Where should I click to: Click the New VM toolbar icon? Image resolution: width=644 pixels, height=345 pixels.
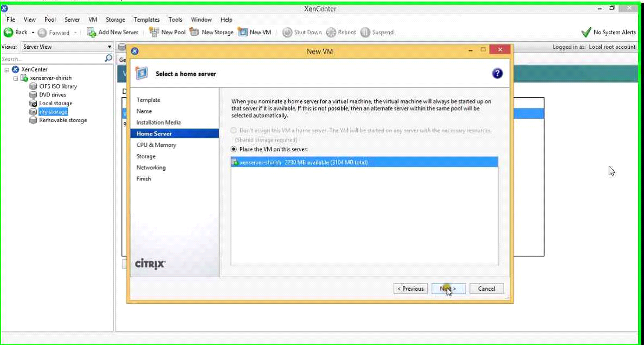coord(243,32)
